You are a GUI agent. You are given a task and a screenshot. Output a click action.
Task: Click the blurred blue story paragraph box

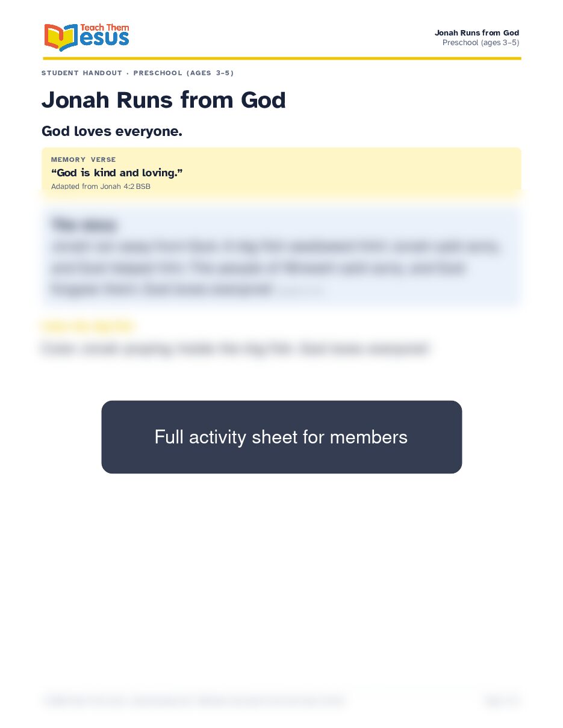click(x=281, y=256)
